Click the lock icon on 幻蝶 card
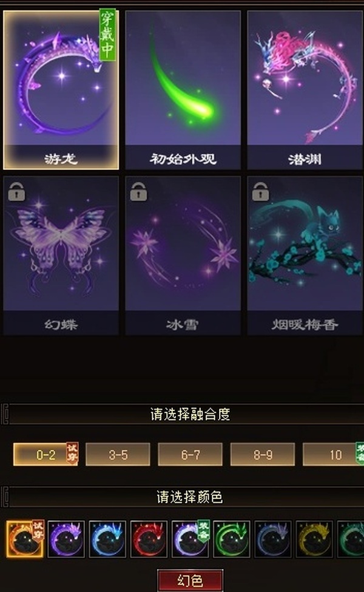 pos(16,191)
